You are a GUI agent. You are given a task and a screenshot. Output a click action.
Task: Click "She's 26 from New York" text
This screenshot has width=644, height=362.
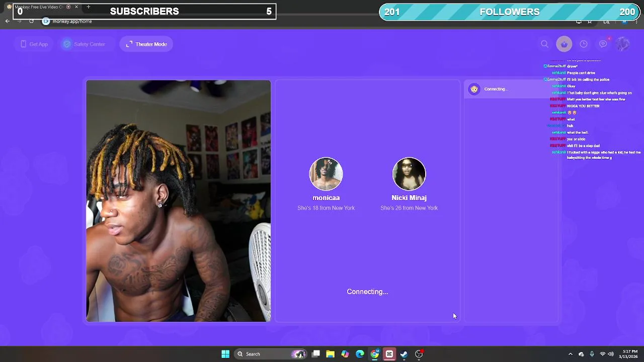click(x=409, y=208)
